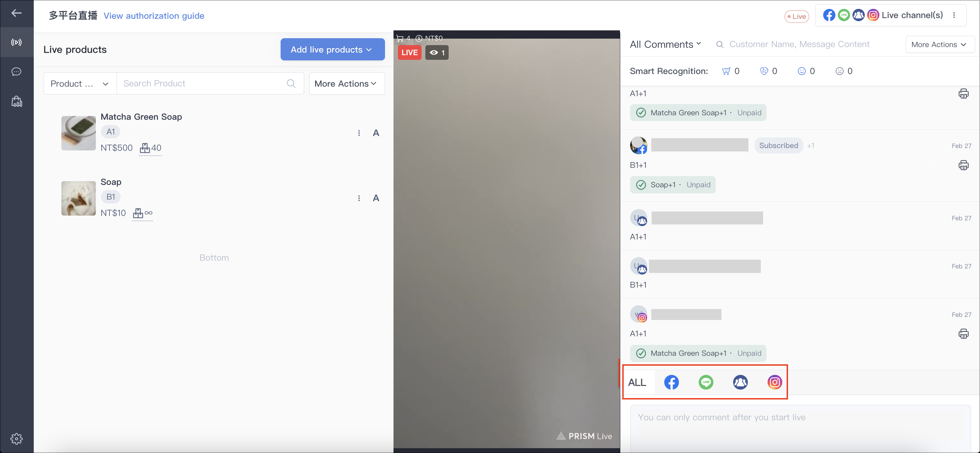Click Facebook icon in Live channels header

pyautogui.click(x=829, y=15)
